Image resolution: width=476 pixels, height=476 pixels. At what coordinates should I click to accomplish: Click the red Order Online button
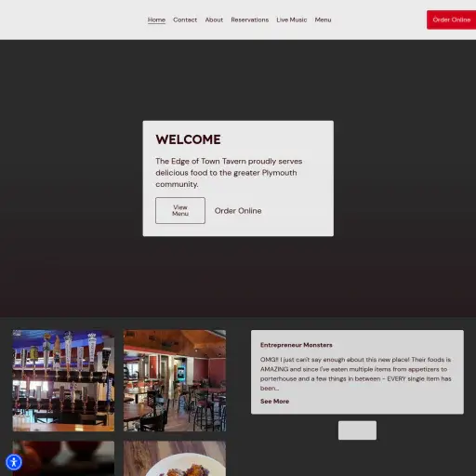(x=451, y=20)
